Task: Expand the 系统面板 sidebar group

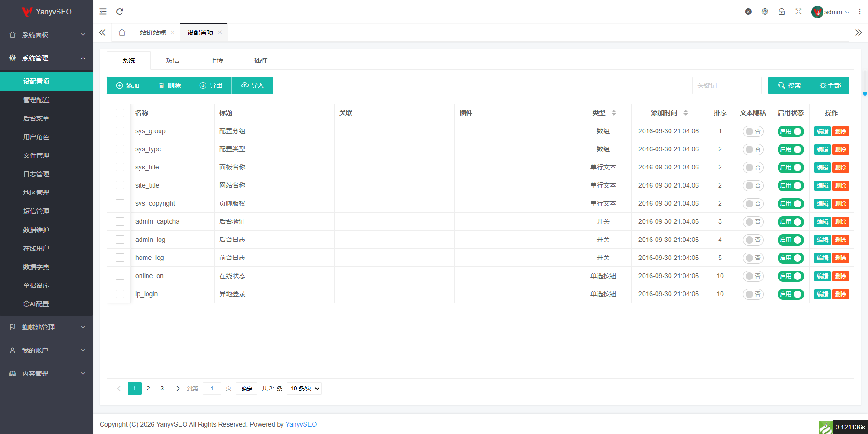Action: (x=46, y=35)
